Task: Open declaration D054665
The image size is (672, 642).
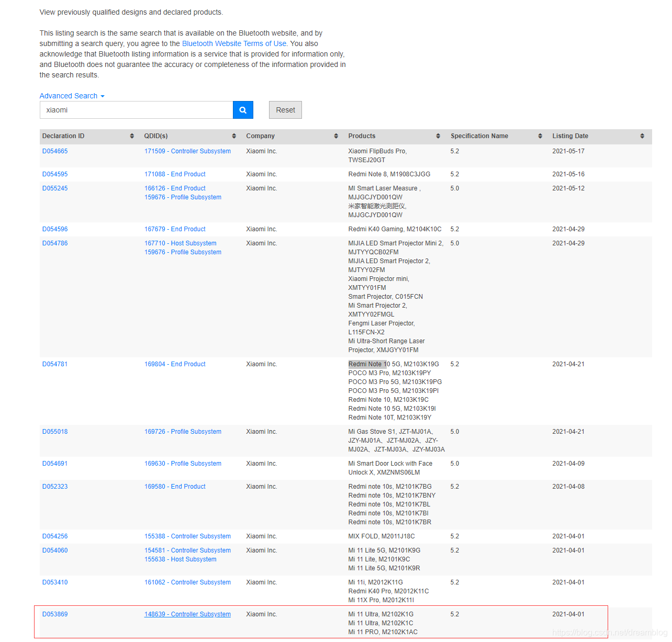Action: pyautogui.click(x=55, y=151)
